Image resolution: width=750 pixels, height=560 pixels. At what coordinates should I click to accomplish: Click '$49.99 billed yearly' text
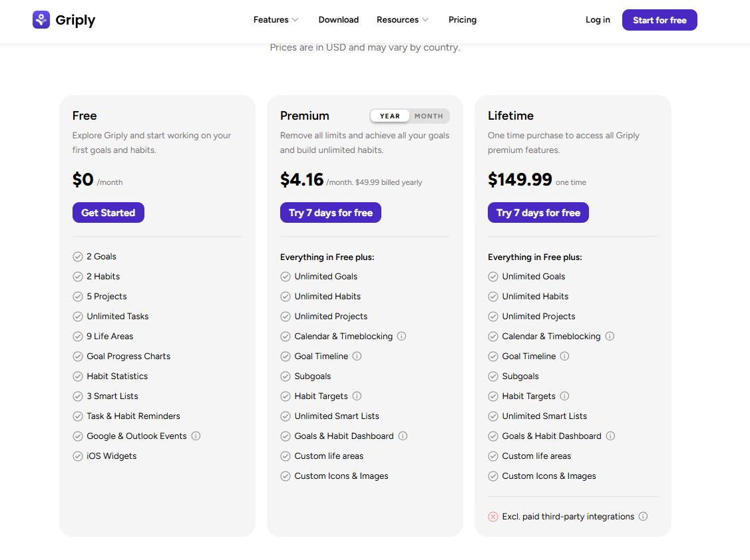pyautogui.click(x=389, y=182)
